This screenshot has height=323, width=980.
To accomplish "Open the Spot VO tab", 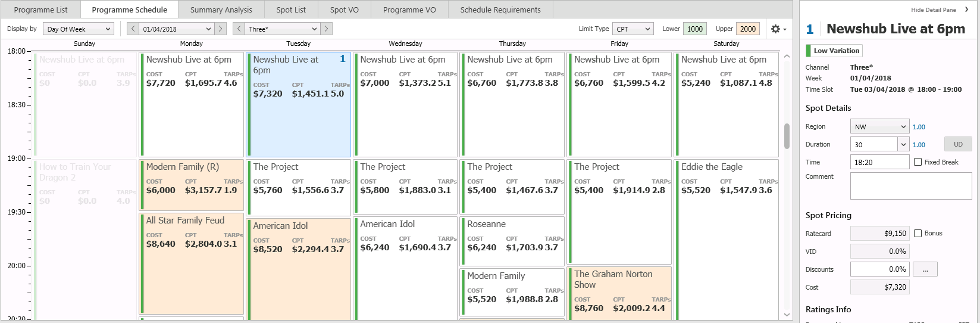I will 345,10.
